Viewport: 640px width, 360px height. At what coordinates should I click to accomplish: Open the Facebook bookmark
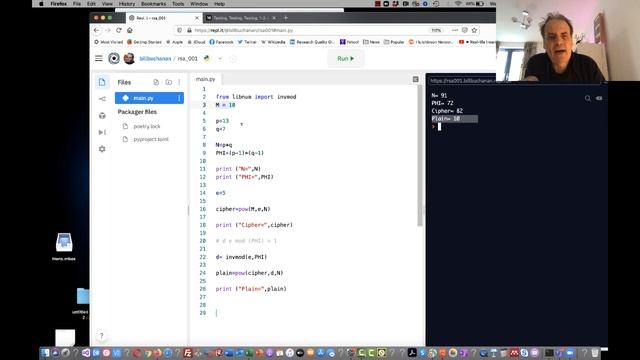(x=221, y=42)
